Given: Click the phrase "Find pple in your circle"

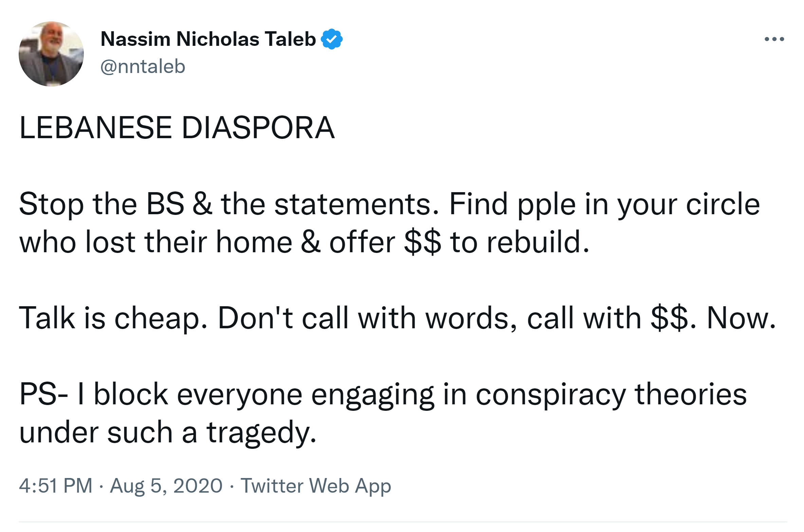Looking at the screenshot, I should (604, 204).
